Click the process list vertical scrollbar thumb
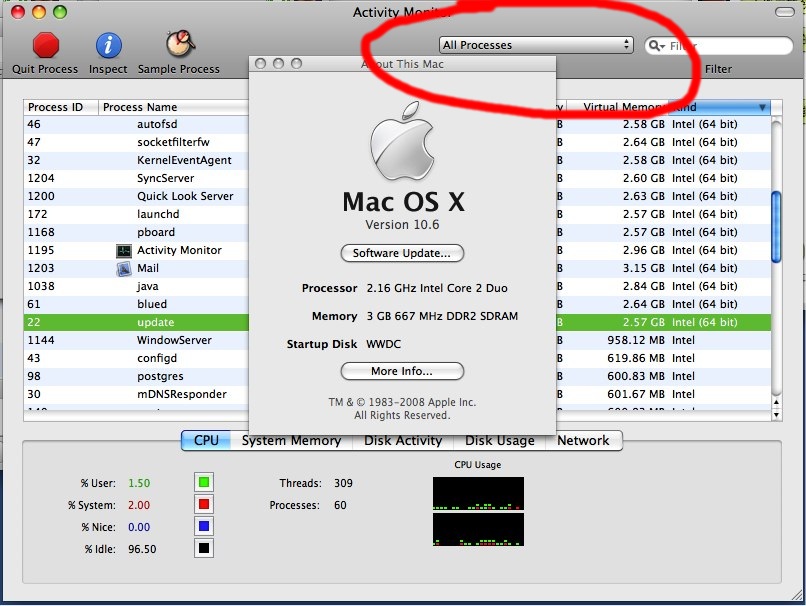Screen dimensions: 806x606 coord(776,227)
